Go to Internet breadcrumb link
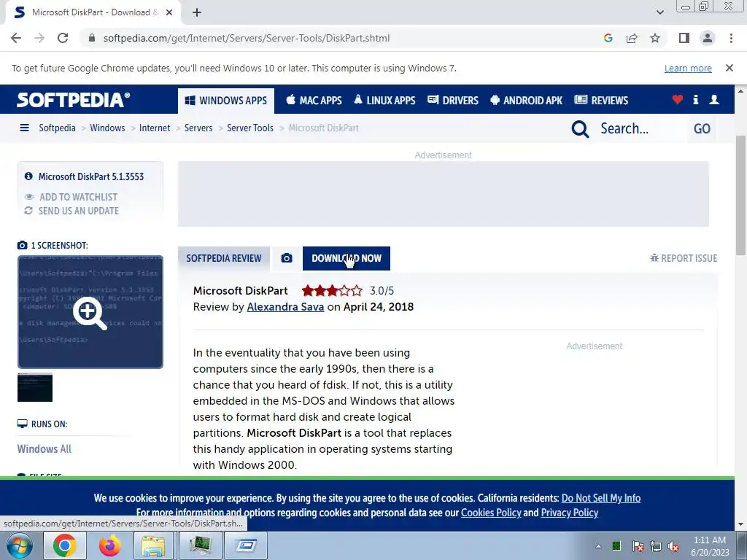The height and width of the screenshot is (560, 747). coord(155,128)
